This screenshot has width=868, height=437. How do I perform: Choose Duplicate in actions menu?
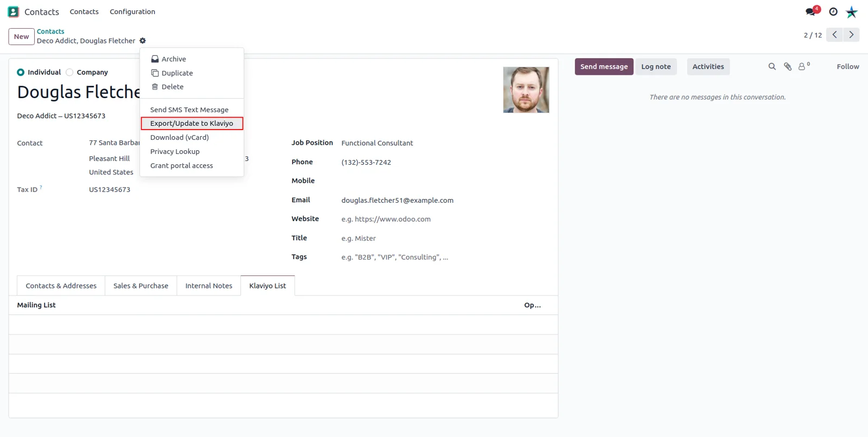tap(192, 73)
